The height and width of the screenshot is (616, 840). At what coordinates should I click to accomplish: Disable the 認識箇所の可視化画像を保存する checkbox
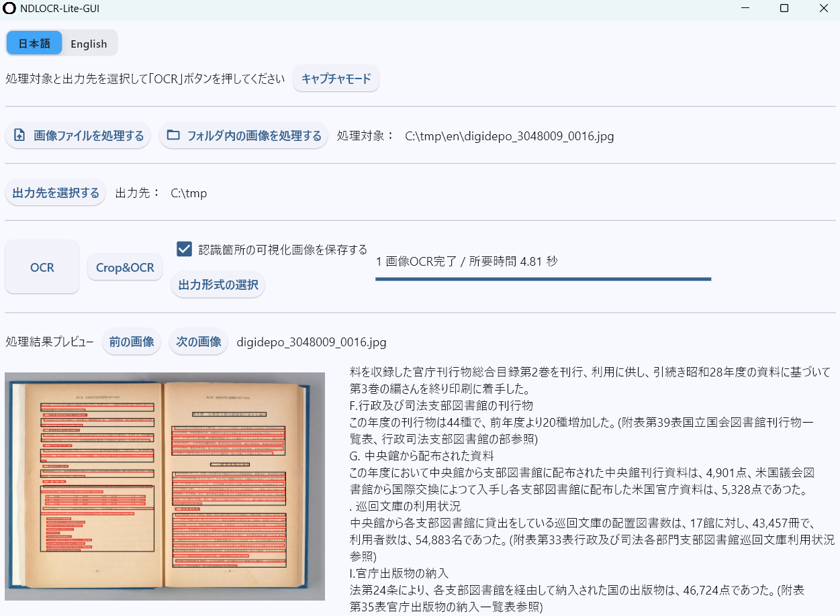pyautogui.click(x=183, y=249)
